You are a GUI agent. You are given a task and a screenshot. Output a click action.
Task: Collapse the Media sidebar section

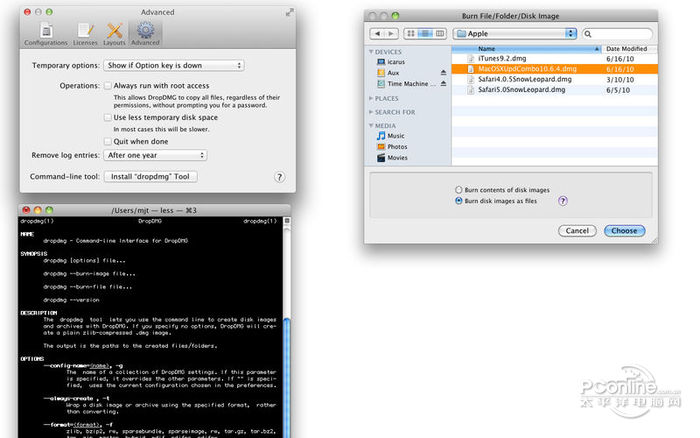371,126
